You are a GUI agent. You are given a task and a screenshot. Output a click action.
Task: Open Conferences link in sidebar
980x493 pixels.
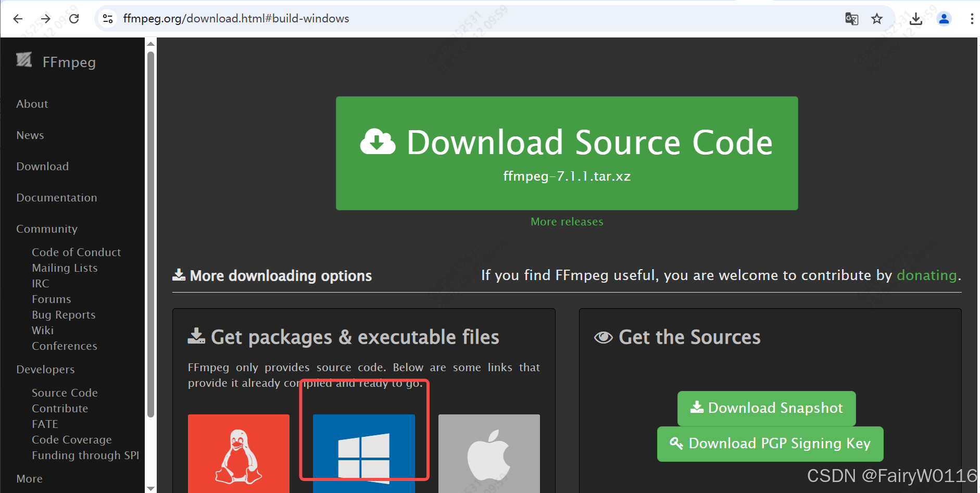point(65,346)
